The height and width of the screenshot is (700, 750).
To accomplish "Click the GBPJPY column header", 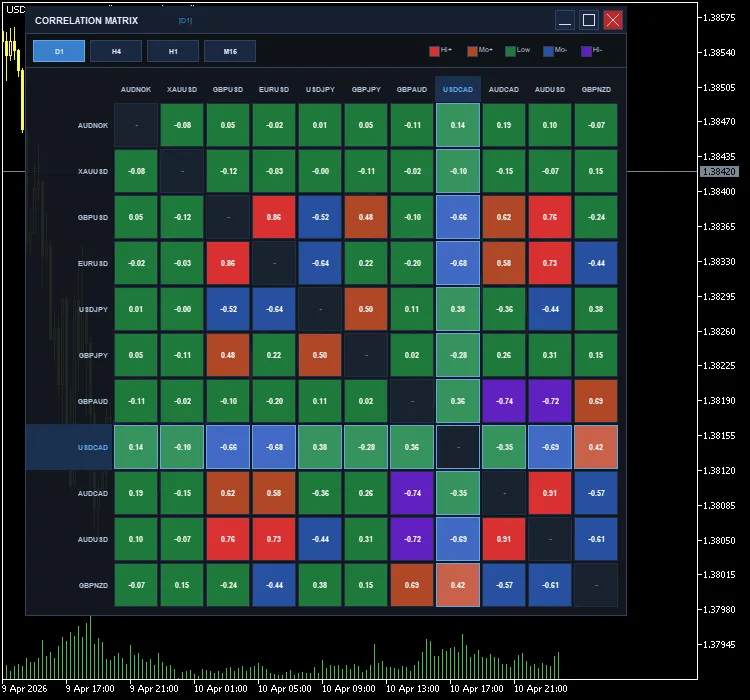I will (366, 89).
